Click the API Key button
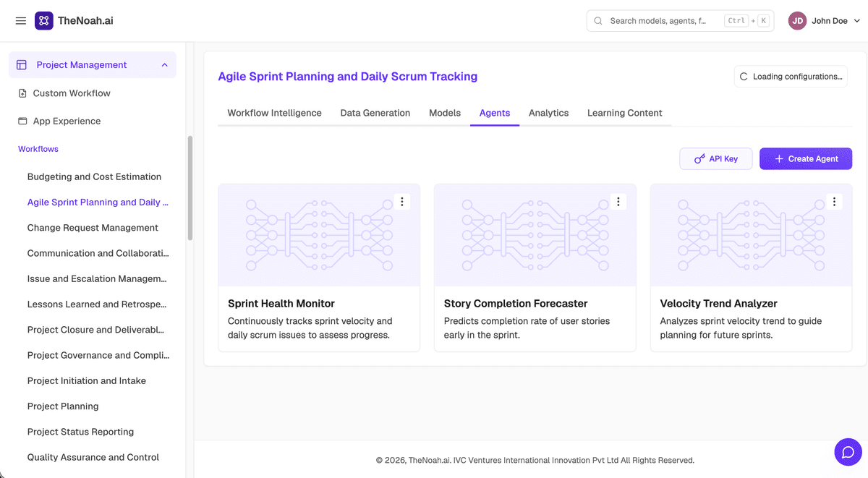 point(716,159)
